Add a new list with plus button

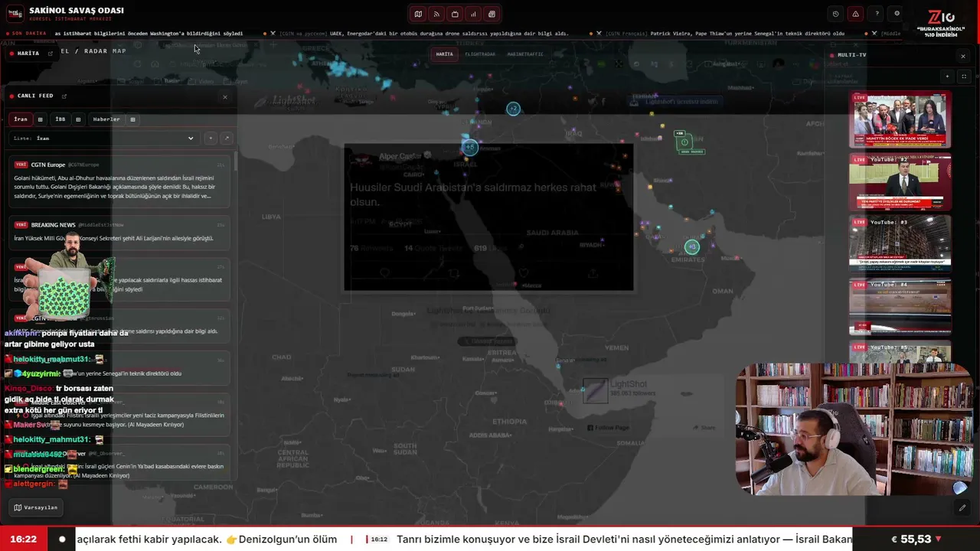pos(211,139)
